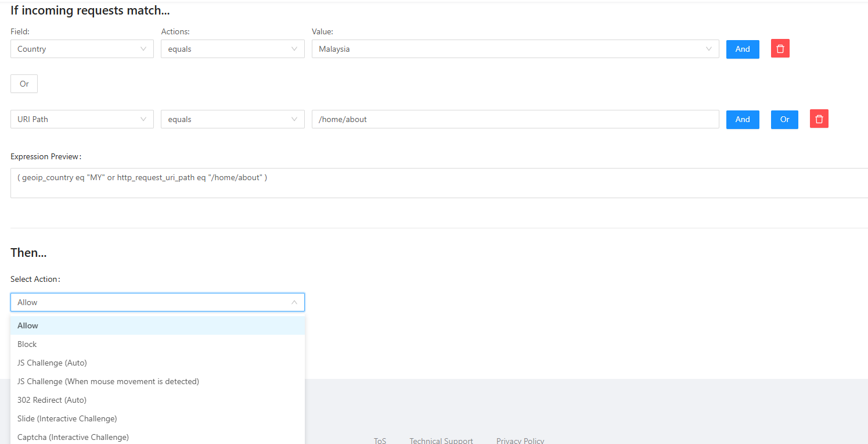Choose Slide (Interactive Challenge) action
Viewport: 868px width, 444px height.
point(67,418)
